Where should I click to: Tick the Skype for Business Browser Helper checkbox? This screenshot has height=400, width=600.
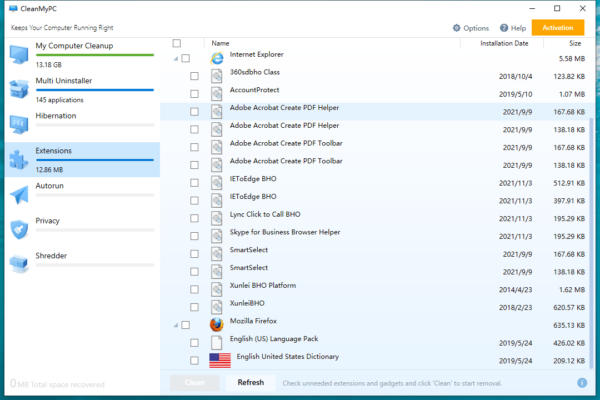194,236
